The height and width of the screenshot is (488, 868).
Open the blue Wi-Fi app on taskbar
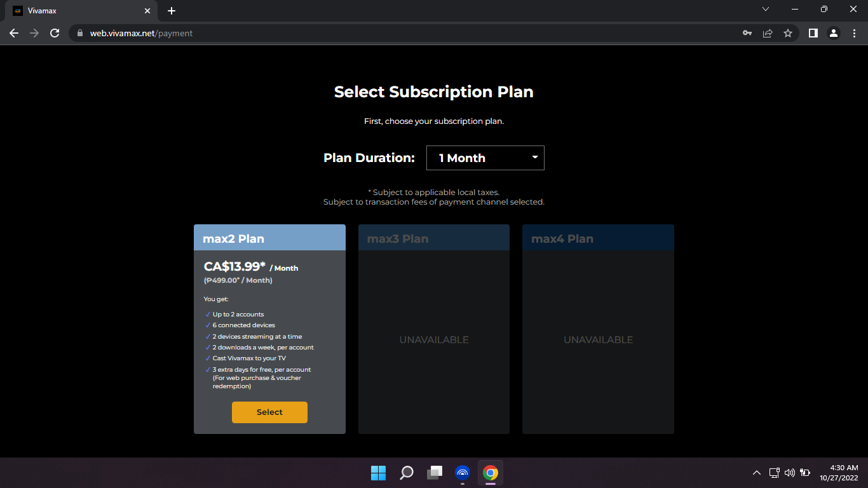[463, 473]
